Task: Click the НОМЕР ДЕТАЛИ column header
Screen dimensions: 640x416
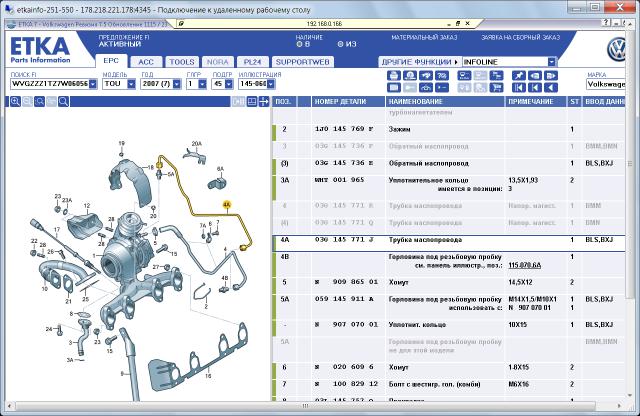Action: click(349, 102)
